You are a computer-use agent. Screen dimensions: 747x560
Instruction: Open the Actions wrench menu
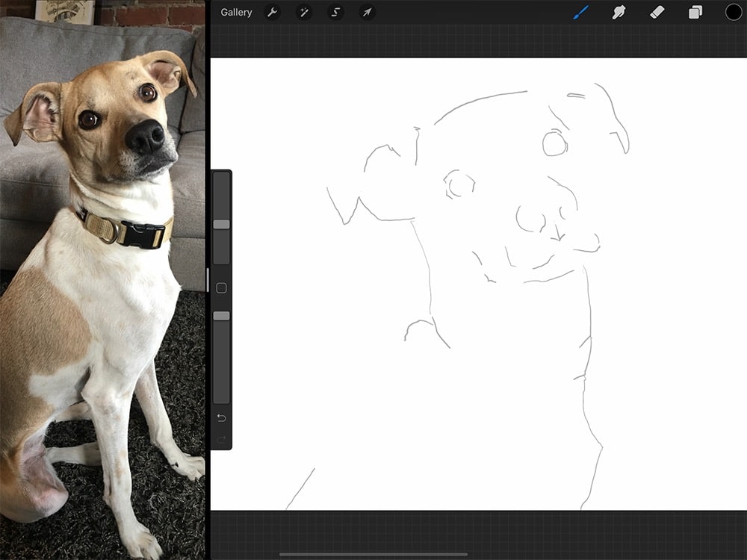pyautogui.click(x=273, y=13)
